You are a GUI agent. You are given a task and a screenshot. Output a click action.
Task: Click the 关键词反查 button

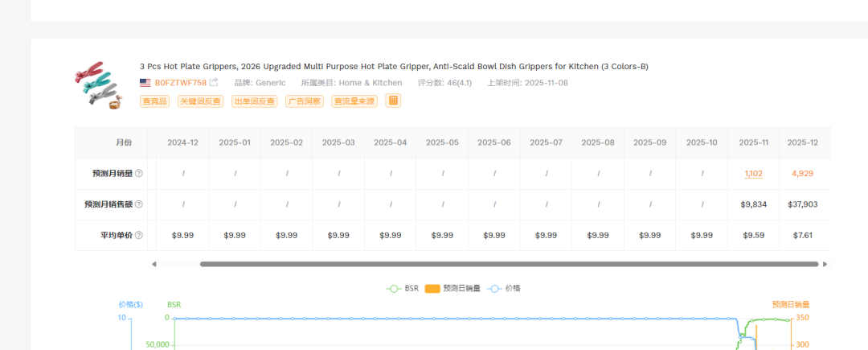pos(200,101)
